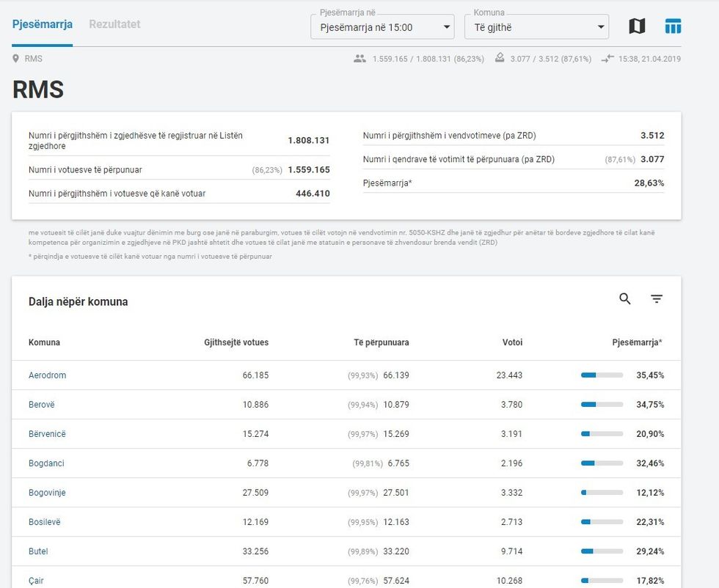Sort by the Votoi column header
This screenshot has width=719, height=588.
coord(512,342)
